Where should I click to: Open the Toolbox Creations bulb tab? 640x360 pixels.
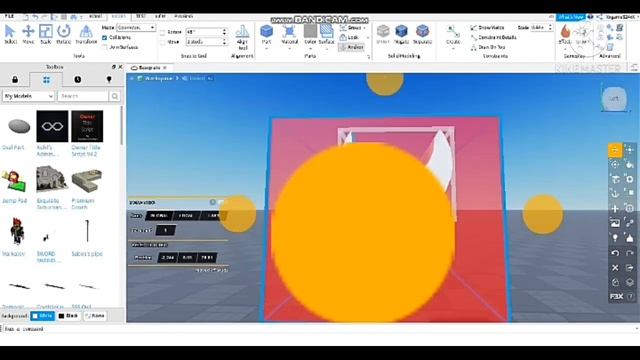coord(109,80)
